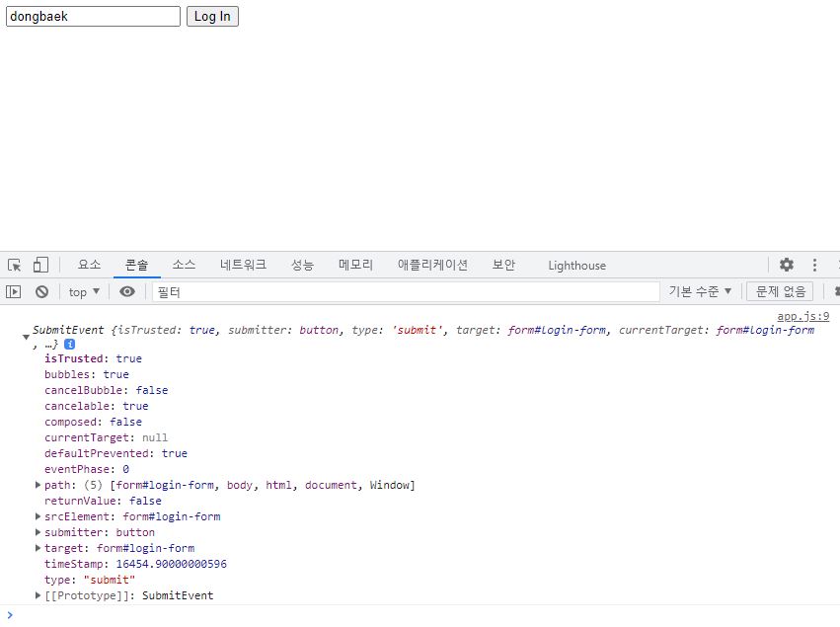Expand the [[Prototype]] SubmitEvent entry
840x627 pixels.
[x=38, y=595]
